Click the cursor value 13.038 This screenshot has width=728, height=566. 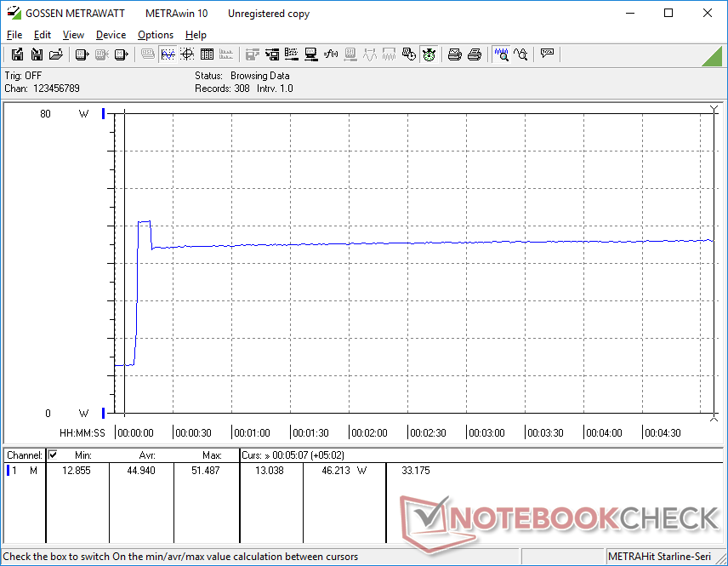(x=270, y=471)
